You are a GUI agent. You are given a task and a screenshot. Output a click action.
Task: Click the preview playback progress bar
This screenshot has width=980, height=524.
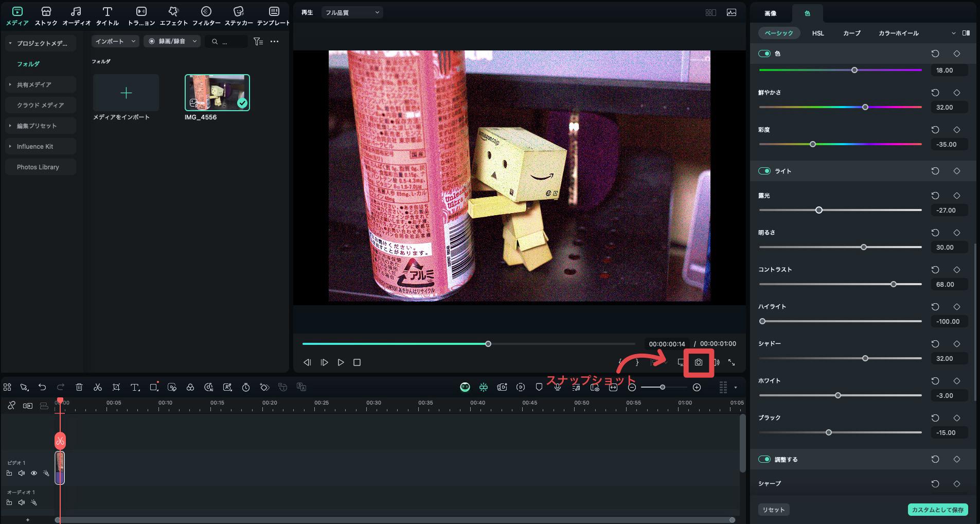pyautogui.click(x=469, y=344)
